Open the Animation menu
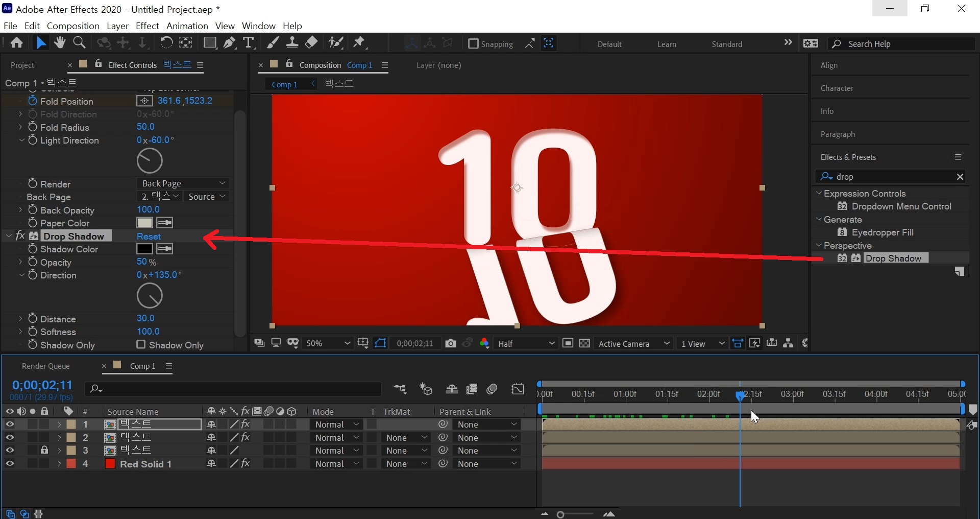Image resolution: width=980 pixels, height=519 pixels. pos(187,26)
